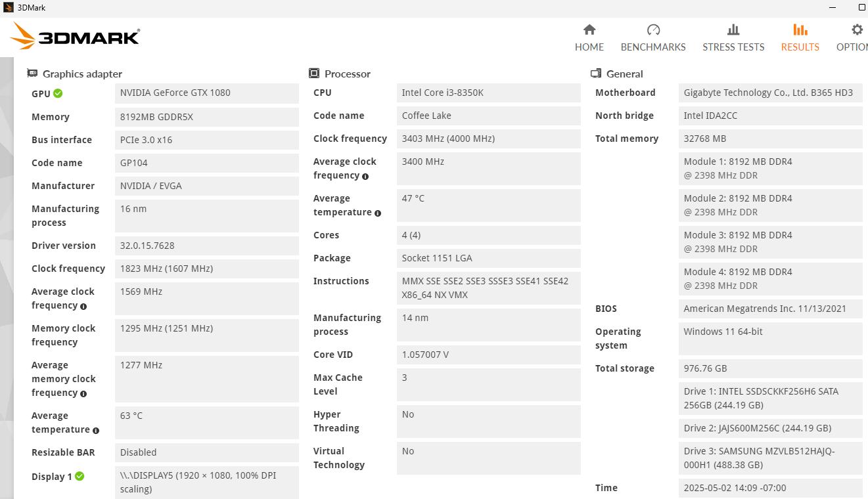Click info icon beside CPU average temperature
This screenshot has height=499, width=868.
[x=378, y=213]
